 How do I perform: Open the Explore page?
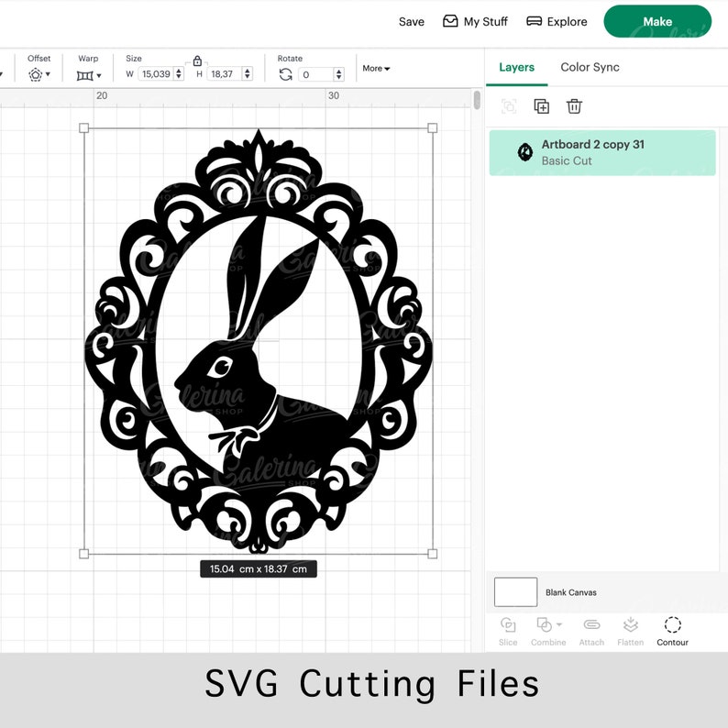coord(557,21)
